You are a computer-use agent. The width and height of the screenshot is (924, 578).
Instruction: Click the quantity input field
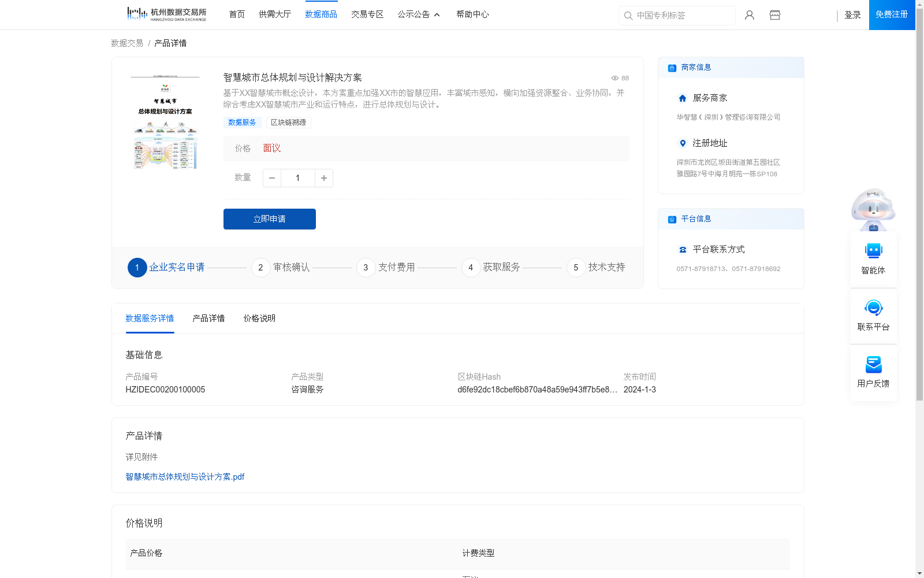click(298, 178)
